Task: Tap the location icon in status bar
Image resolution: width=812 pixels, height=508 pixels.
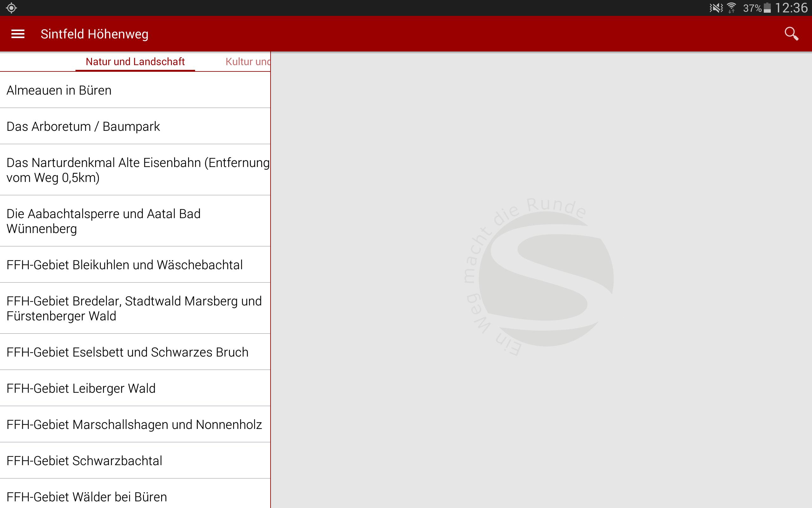Action: click(11, 8)
